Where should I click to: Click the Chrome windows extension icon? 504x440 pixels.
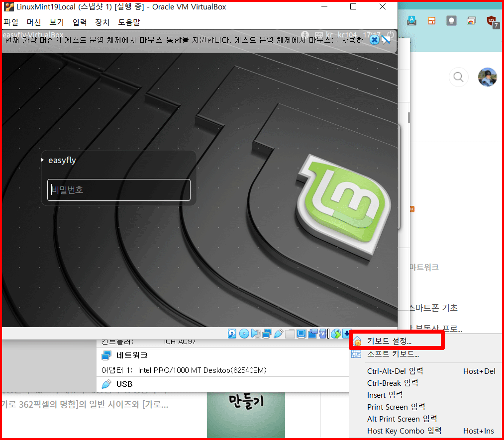click(x=471, y=21)
